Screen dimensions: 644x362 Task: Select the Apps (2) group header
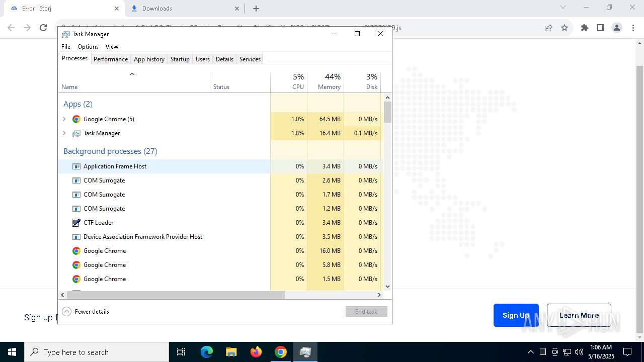click(78, 104)
